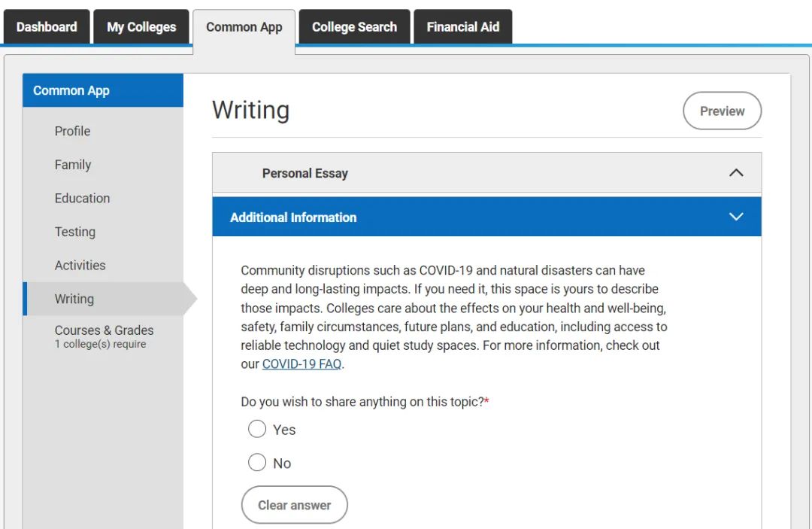The height and width of the screenshot is (529, 812).
Task: Go to the College Search tab
Action: coord(354,27)
